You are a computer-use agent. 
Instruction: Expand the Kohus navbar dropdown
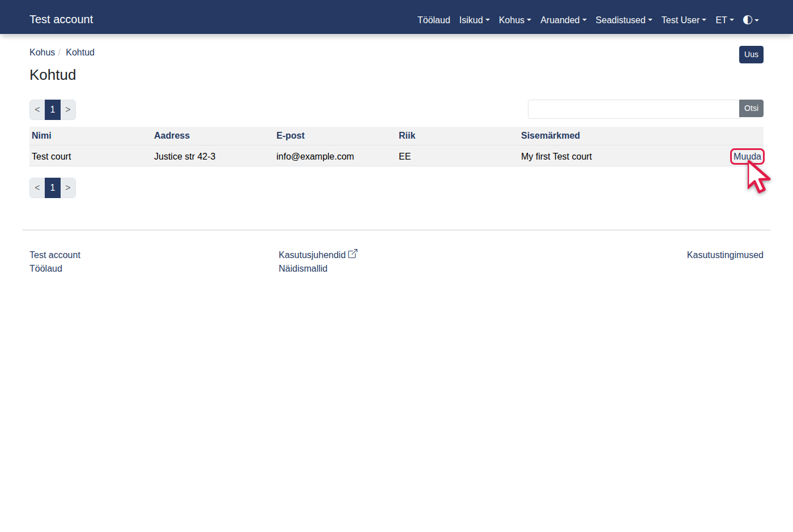coord(515,20)
